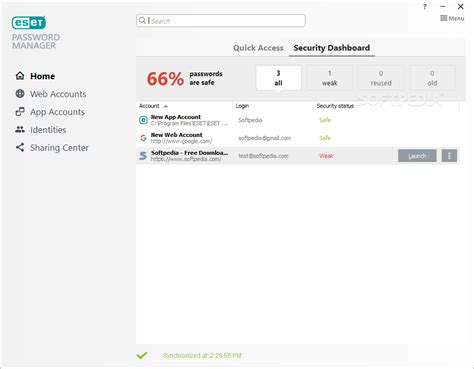Click the Softpedia S icon
Viewport: 474px width, 369px height.
click(x=143, y=156)
